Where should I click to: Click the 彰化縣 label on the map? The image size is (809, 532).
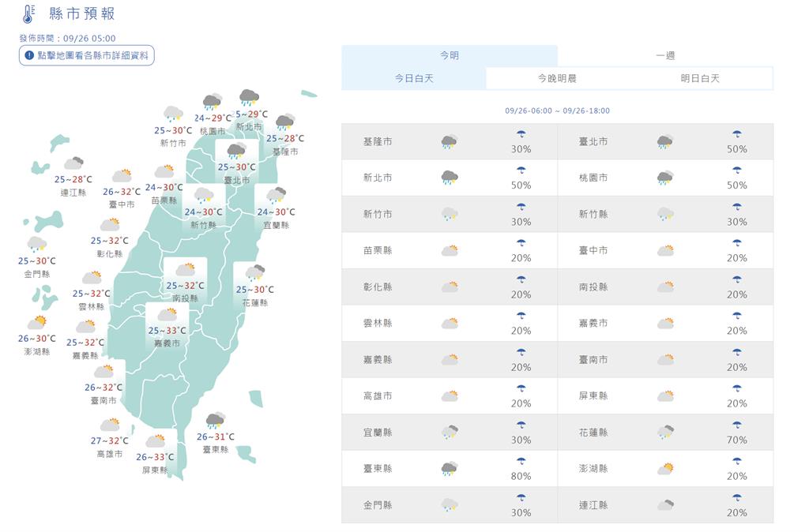click(109, 254)
